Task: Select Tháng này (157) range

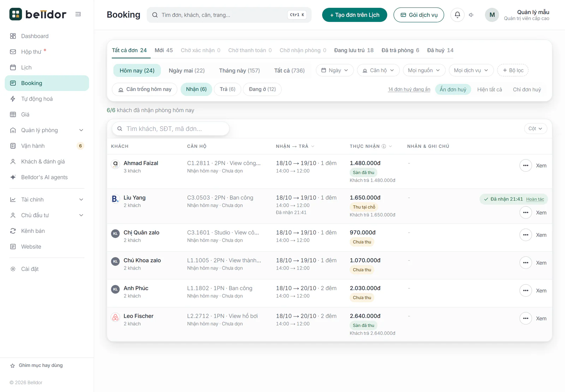Action: click(239, 71)
